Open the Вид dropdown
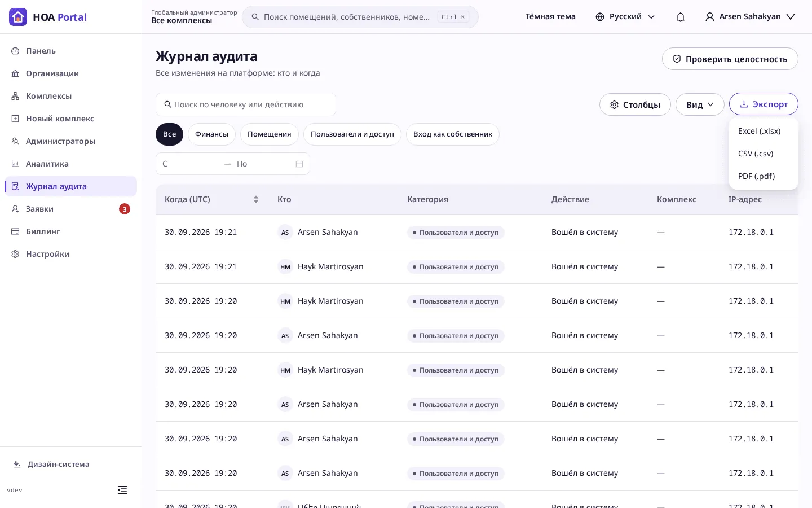The height and width of the screenshot is (508, 812). pos(700,104)
